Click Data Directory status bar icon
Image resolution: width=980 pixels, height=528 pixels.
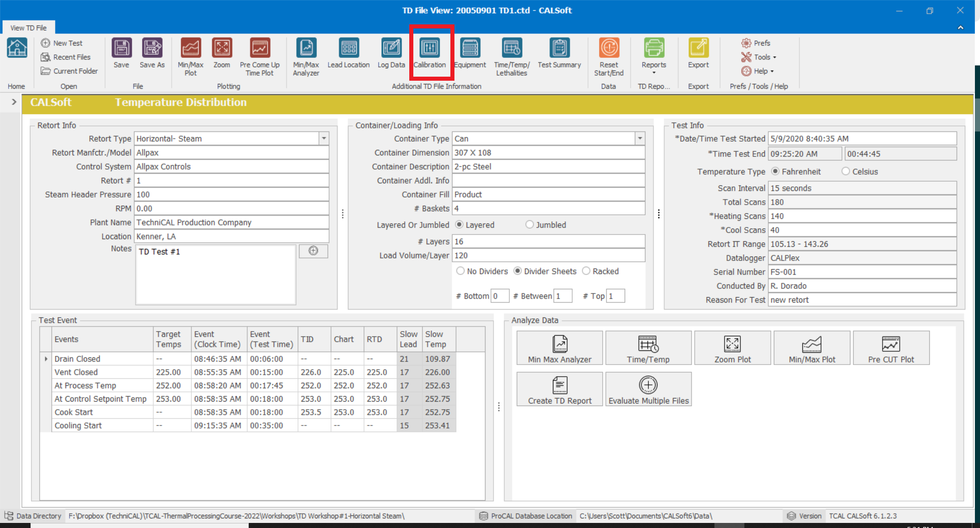pos(9,516)
